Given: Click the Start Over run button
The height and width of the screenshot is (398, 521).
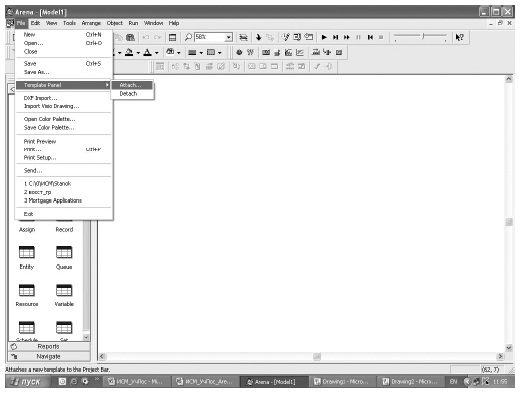Looking at the screenshot, I should point(370,37).
